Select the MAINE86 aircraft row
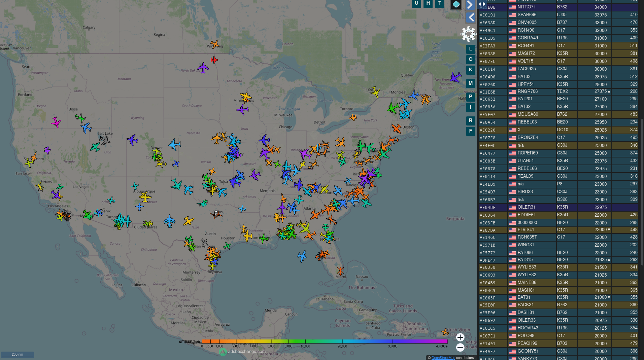This screenshot has width=644, height=360. coord(558,283)
